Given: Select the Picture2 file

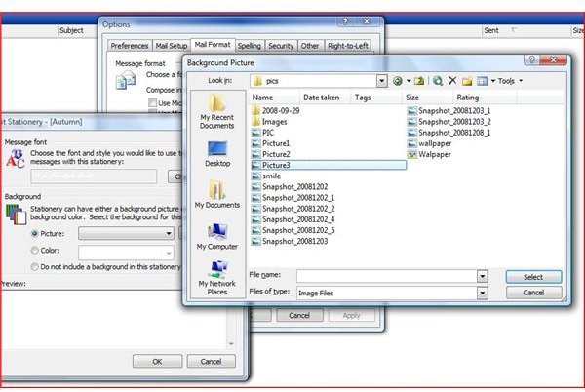Looking at the screenshot, I should [x=271, y=154].
